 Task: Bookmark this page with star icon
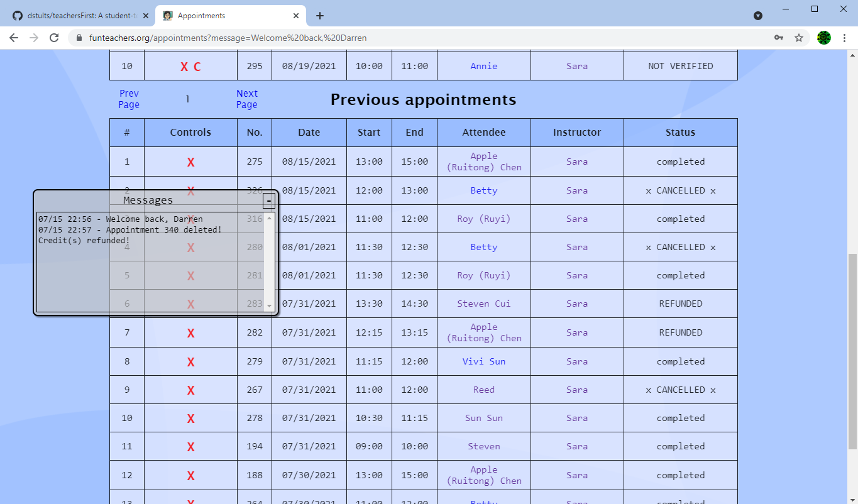click(799, 38)
